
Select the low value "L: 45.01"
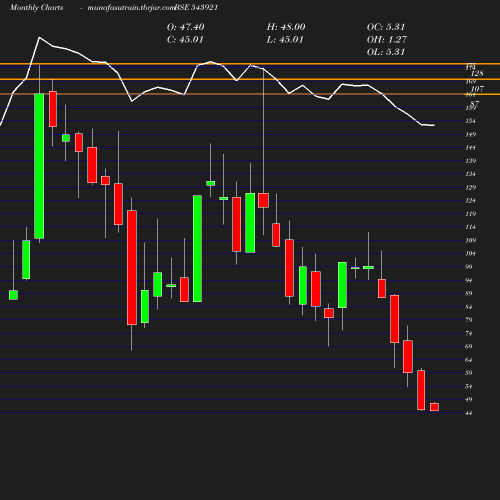click(285, 40)
